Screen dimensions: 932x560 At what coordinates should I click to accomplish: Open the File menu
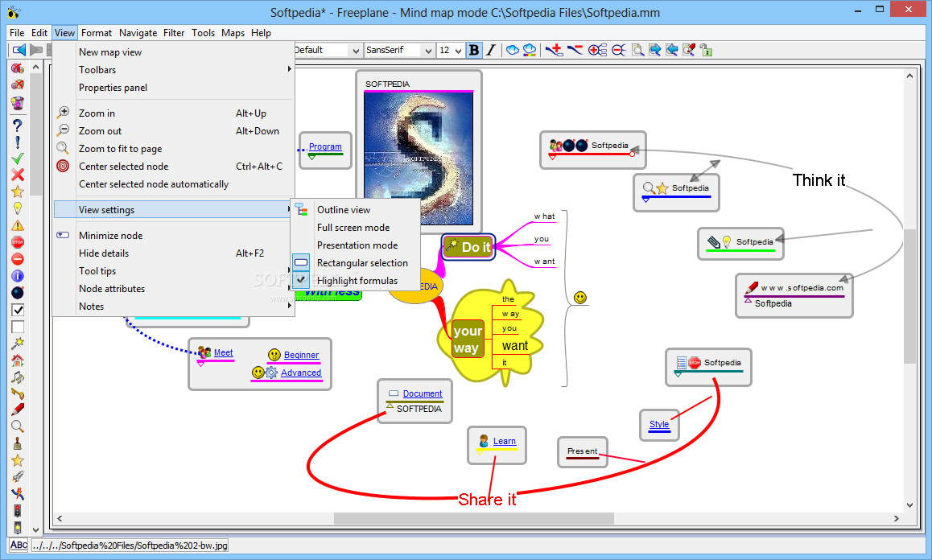(x=17, y=33)
